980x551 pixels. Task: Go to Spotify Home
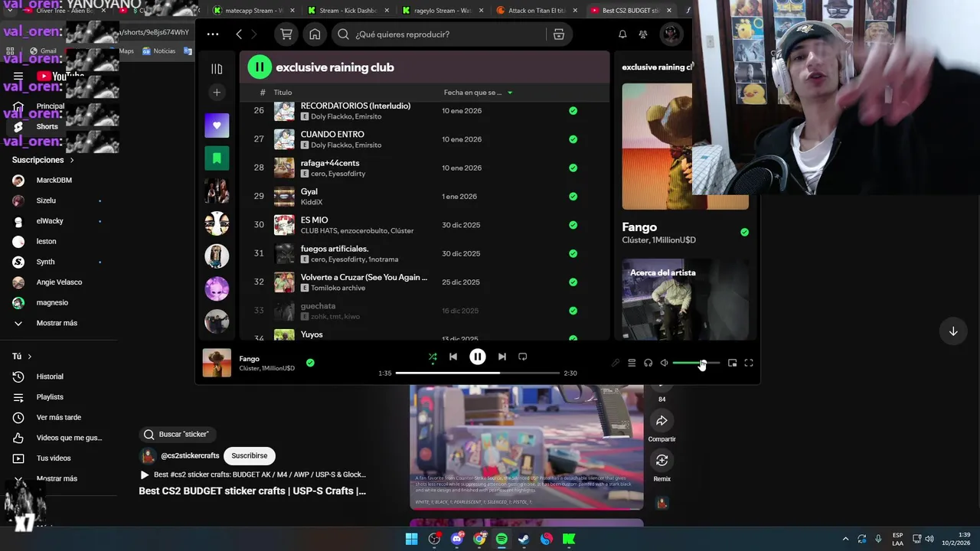(315, 34)
